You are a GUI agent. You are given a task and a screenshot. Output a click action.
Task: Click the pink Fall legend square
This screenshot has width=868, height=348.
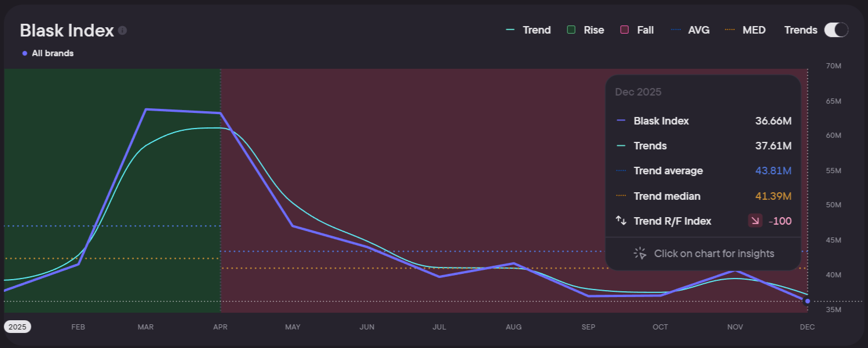click(624, 30)
